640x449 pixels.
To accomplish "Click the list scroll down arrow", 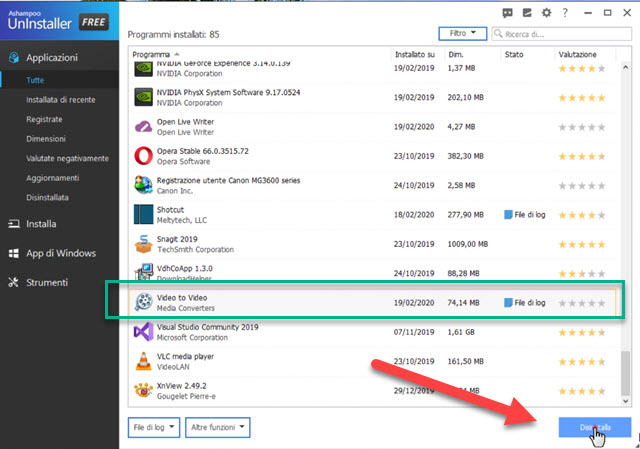I will coord(625,401).
